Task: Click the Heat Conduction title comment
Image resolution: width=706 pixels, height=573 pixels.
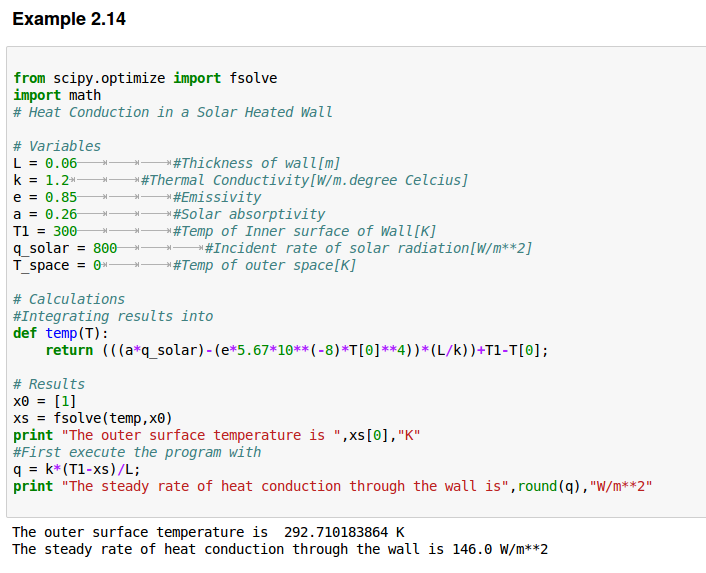Action: (173, 112)
